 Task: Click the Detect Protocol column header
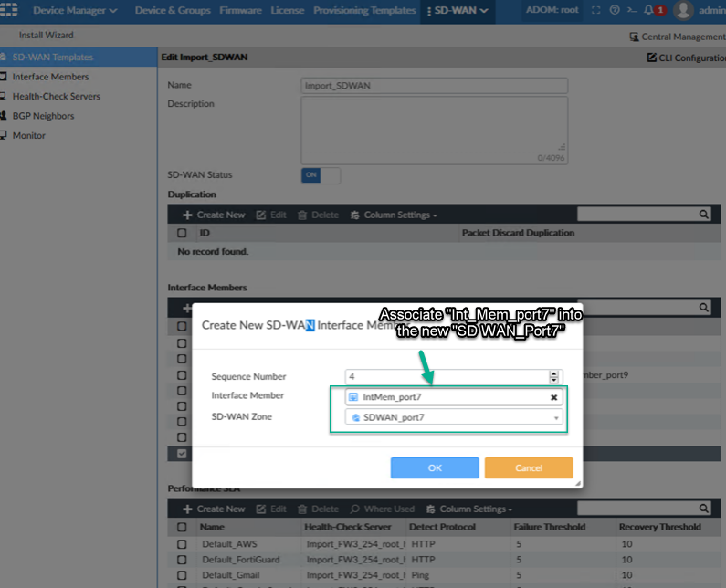442,527
